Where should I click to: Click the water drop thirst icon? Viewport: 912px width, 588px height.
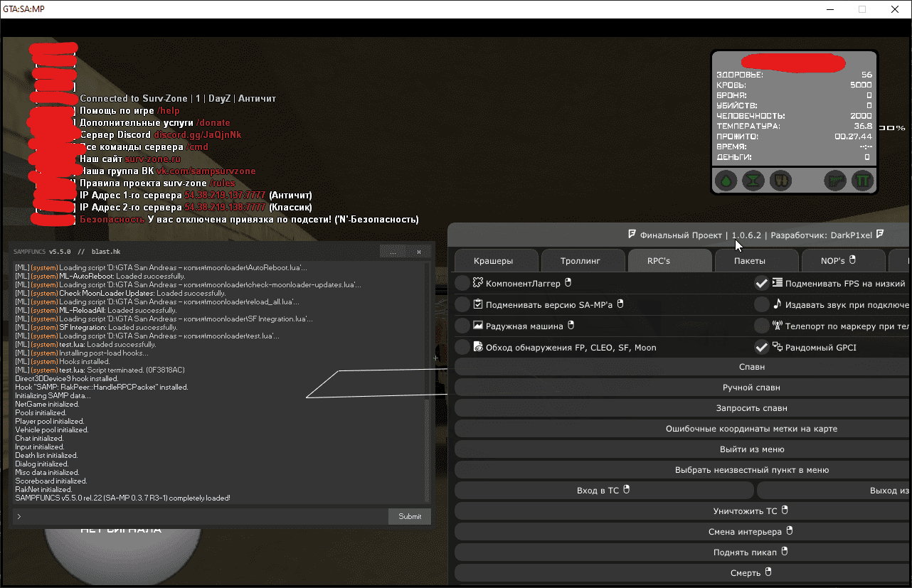pyautogui.click(x=726, y=181)
